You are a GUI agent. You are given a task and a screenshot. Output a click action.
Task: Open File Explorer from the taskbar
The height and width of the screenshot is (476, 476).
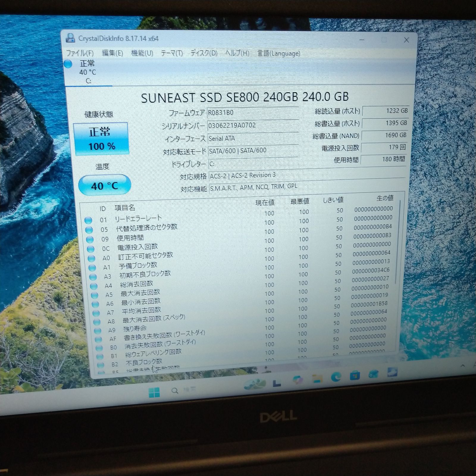point(318,378)
